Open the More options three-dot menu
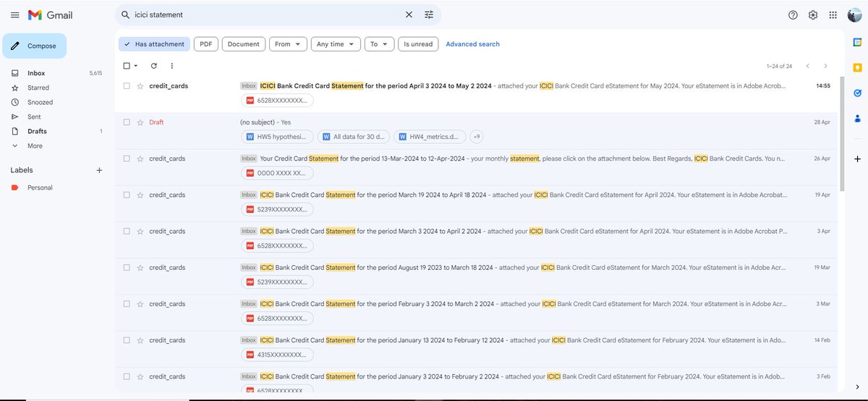Viewport: 868px width, 401px height. pyautogui.click(x=171, y=66)
